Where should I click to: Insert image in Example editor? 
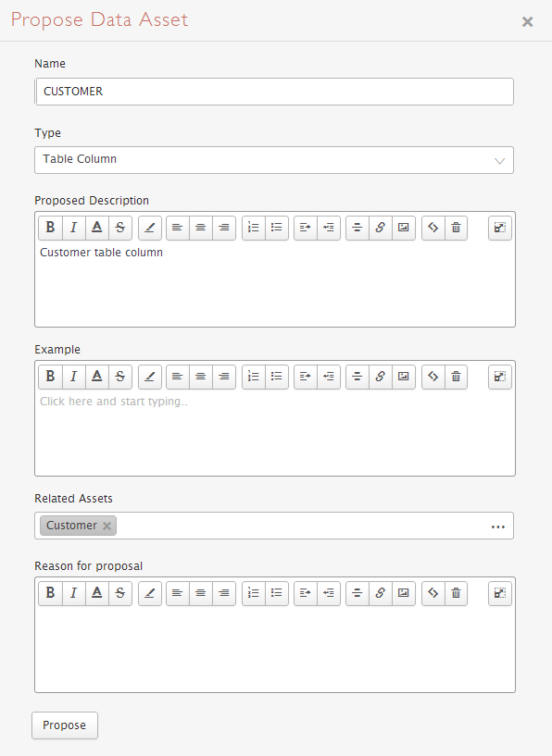click(404, 377)
